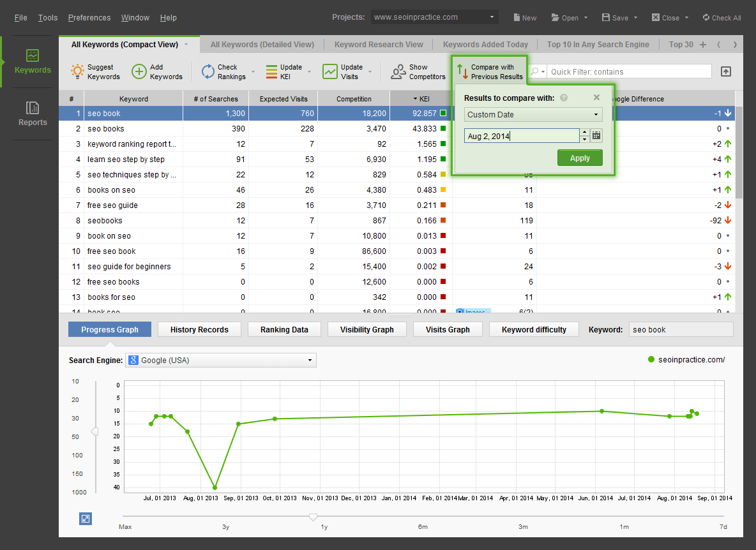
Task: Expand the Save dropdown arrow
Action: point(635,18)
